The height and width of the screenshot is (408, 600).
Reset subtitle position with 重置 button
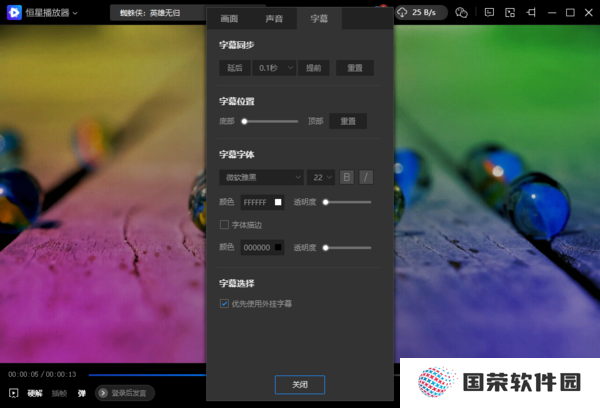point(348,121)
